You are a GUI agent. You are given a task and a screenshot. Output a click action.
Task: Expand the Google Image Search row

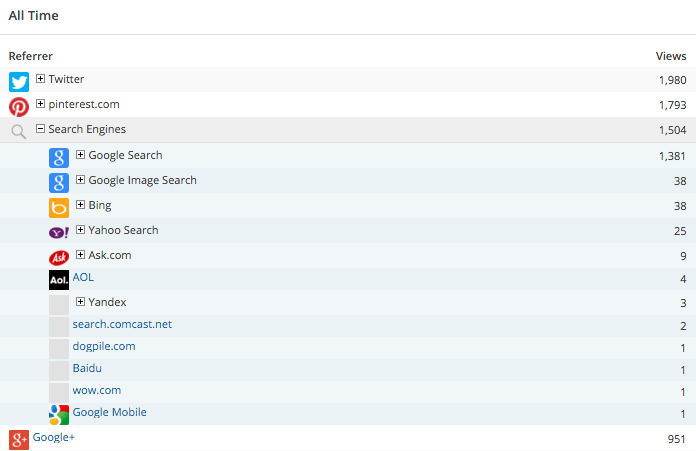81,180
